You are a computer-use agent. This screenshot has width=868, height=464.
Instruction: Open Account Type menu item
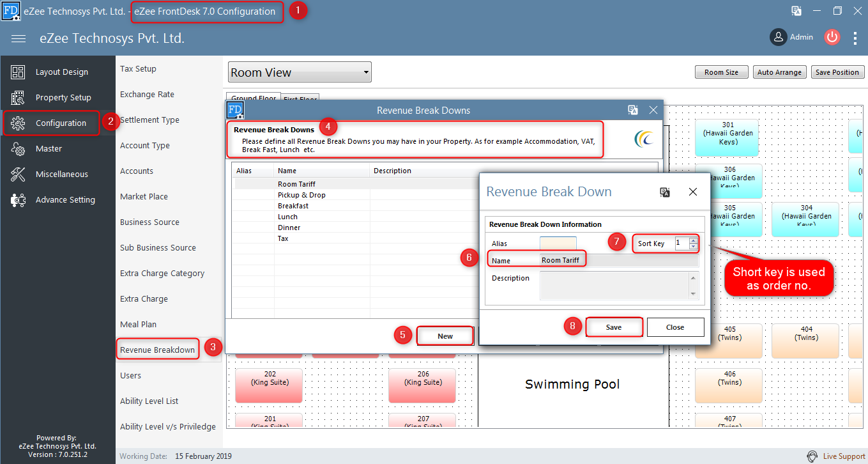145,146
